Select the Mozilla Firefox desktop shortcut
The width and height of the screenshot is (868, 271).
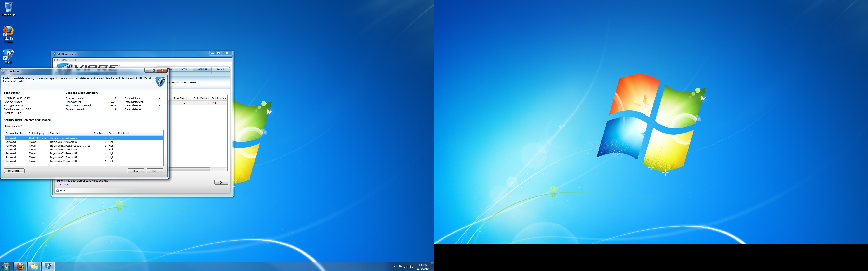pyautogui.click(x=8, y=35)
